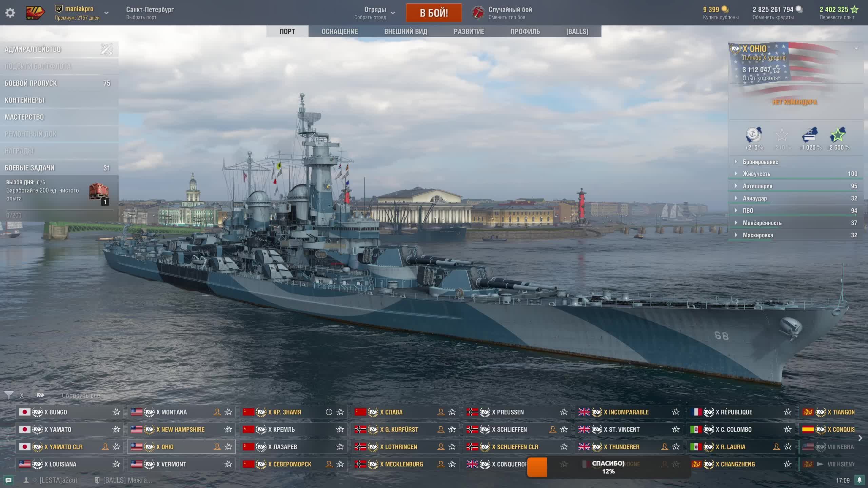This screenshot has width=868, height=488.
Task: Switch to the РАЗВИТИЕ tab
Action: coord(469,32)
